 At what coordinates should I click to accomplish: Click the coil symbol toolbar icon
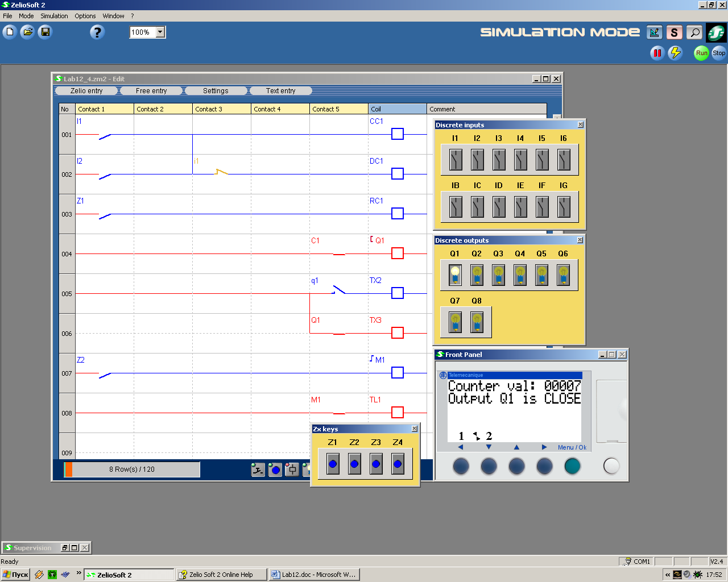click(292, 469)
